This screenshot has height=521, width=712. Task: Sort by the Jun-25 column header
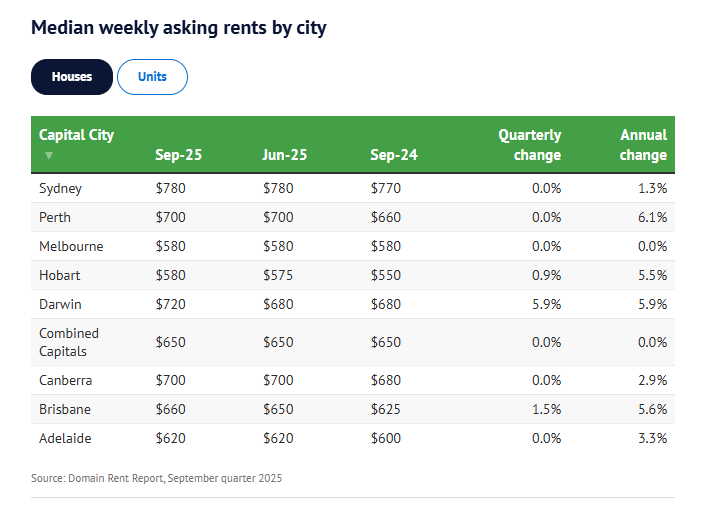285,155
